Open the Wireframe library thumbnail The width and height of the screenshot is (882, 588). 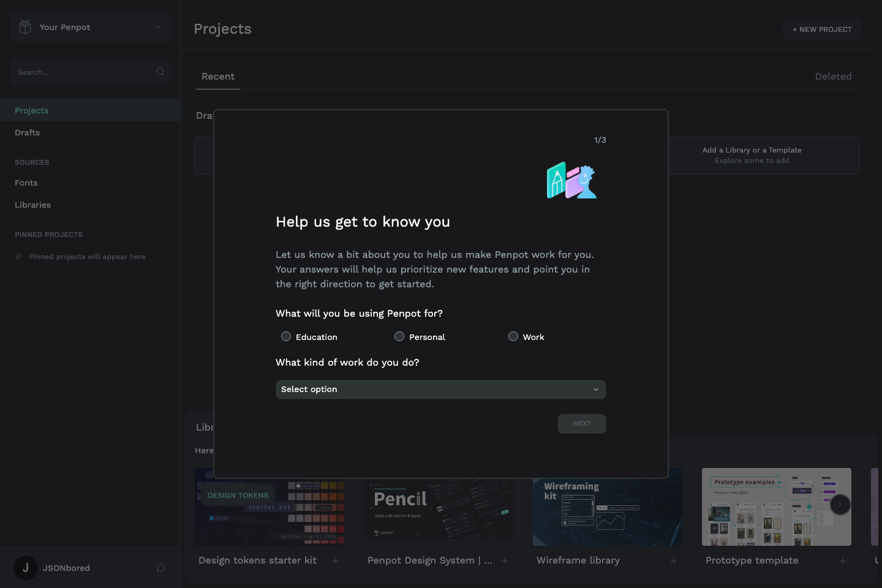(x=608, y=507)
